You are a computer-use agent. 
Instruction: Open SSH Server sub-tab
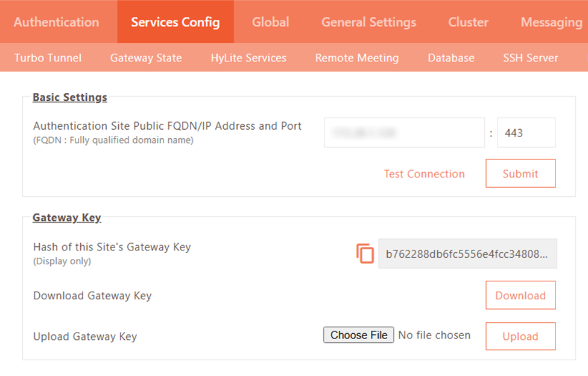tap(530, 58)
